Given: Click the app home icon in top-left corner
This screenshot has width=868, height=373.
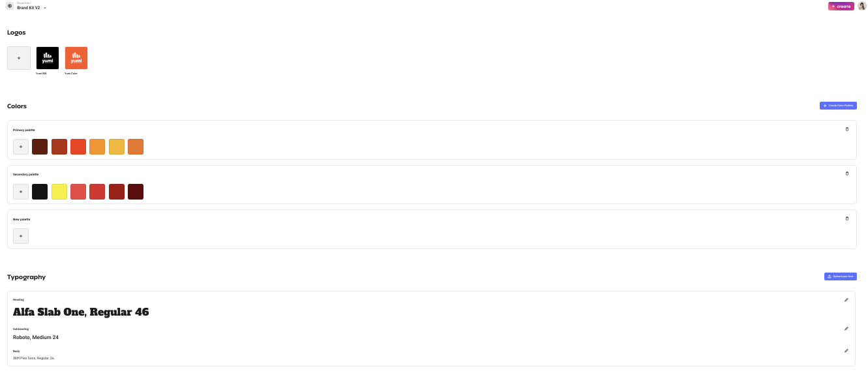Looking at the screenshot, I should [10, 6].
